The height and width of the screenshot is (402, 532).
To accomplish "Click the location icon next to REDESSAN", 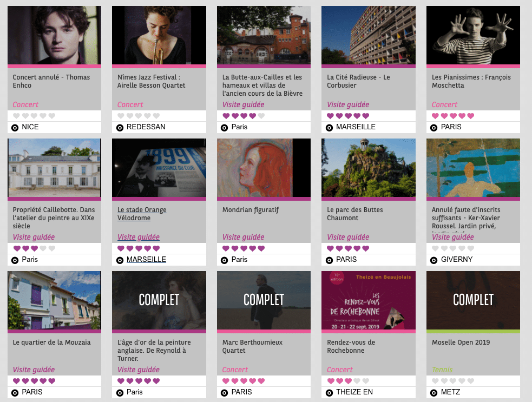I will click(x=120, y=127).
